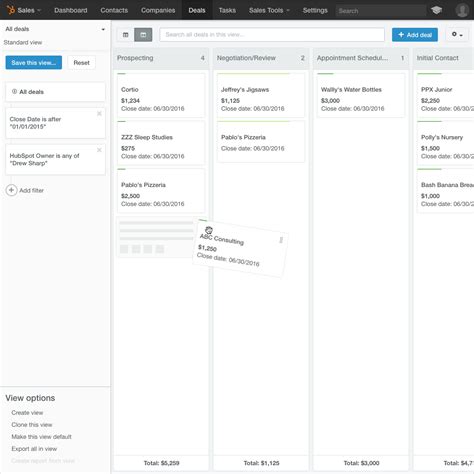Open the Bash Banana Bread deal
The height and width of the screenshot is (474, 474).
445,191
